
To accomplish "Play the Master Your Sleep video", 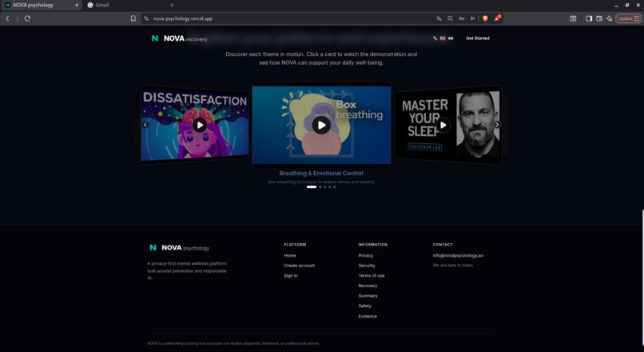I will pyautogui.click(x=443, y=125).
